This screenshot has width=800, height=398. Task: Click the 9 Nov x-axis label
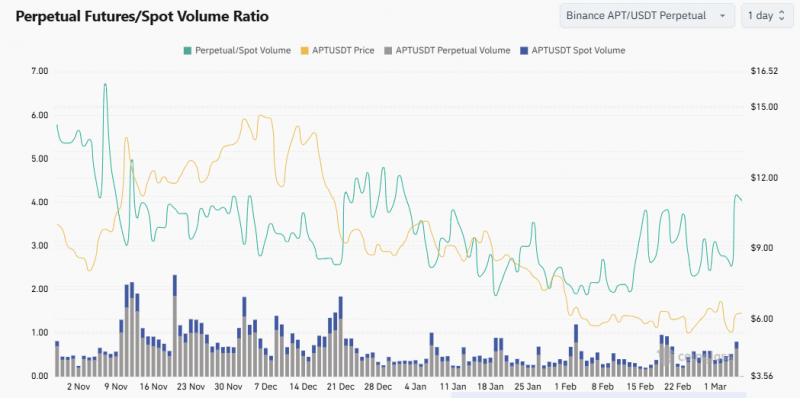tap(116, 387)
